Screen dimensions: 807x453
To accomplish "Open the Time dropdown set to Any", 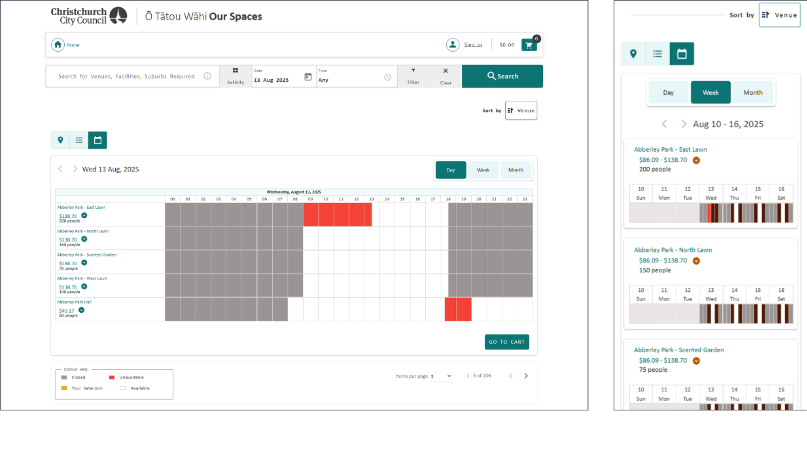I will point(355,78).
